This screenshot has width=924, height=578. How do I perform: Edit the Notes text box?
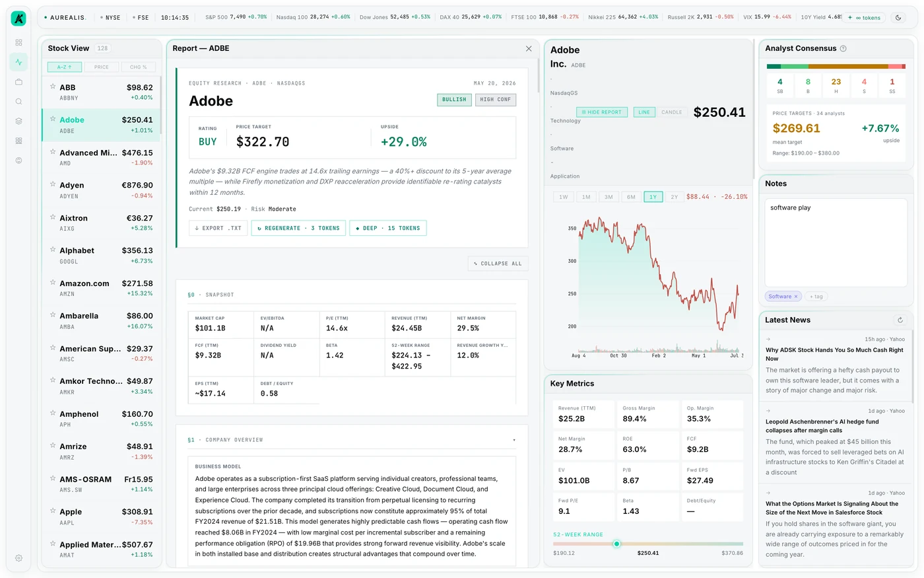tap(836, 242)
